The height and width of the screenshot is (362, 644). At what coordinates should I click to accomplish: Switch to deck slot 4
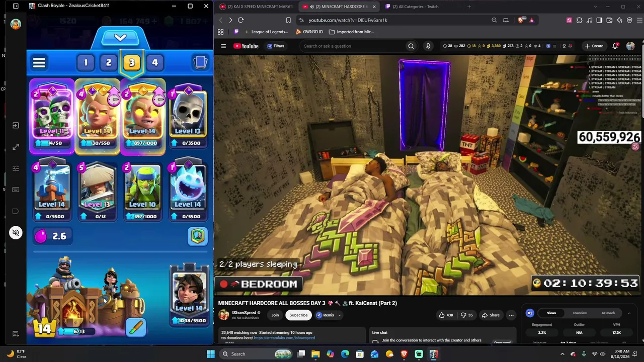pos(155,63)
